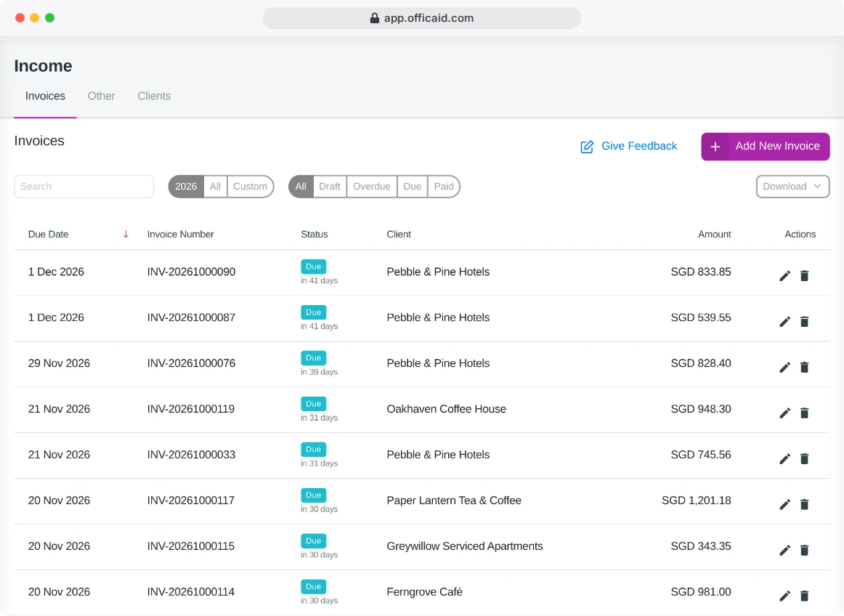Delete invoice INV-20261000114

(x=804, y=596)
